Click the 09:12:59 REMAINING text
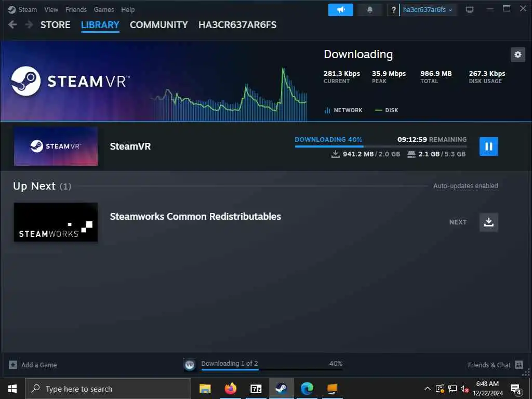 pos(432,139)
